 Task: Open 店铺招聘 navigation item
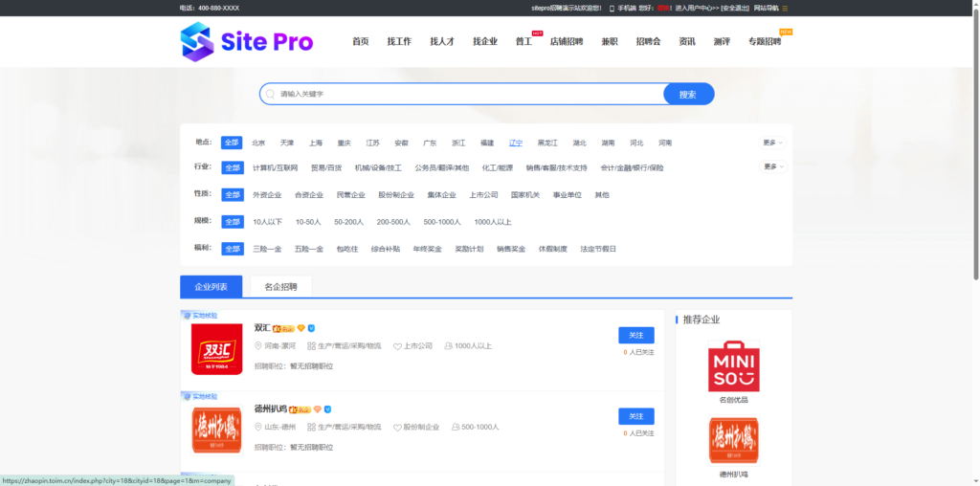tap(567, 42)
